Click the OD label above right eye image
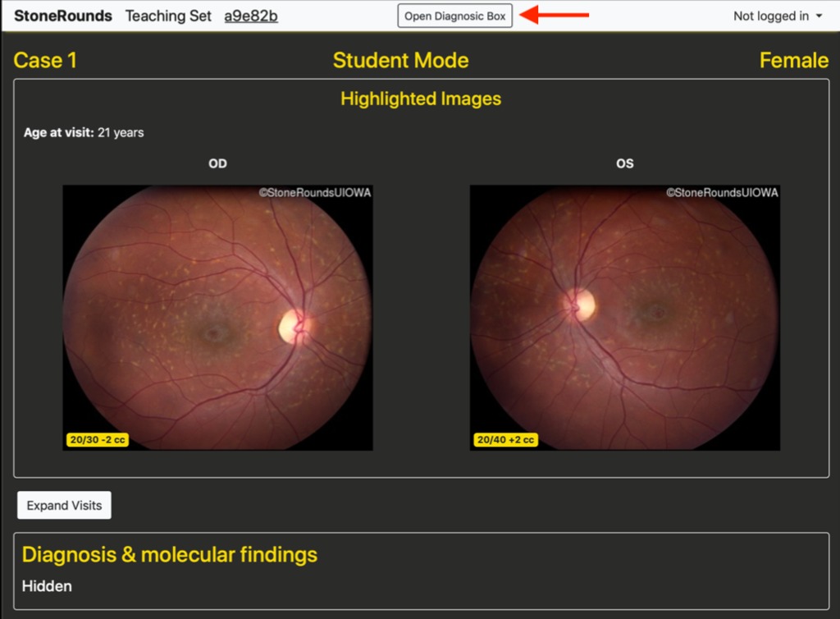 [x=217, y=164]
